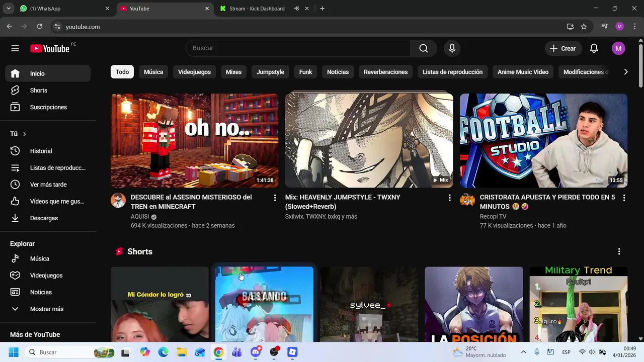Open the Shorts section options menu

coord(619,251)
